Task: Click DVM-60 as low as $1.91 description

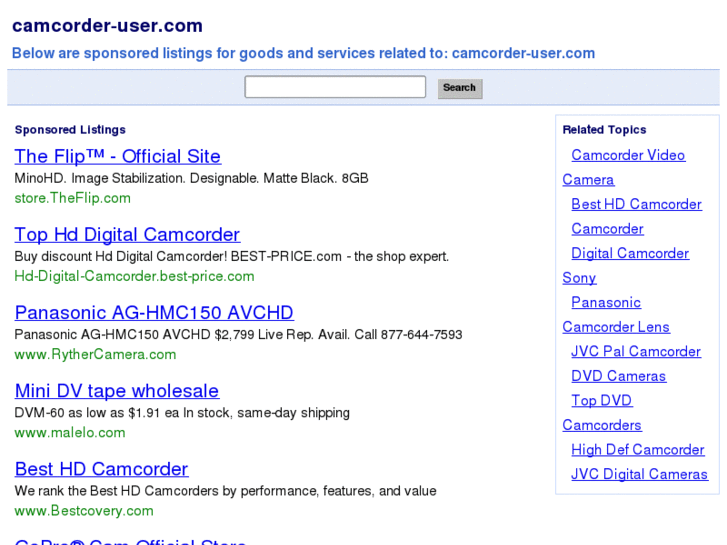Action: tap(182, 413)
